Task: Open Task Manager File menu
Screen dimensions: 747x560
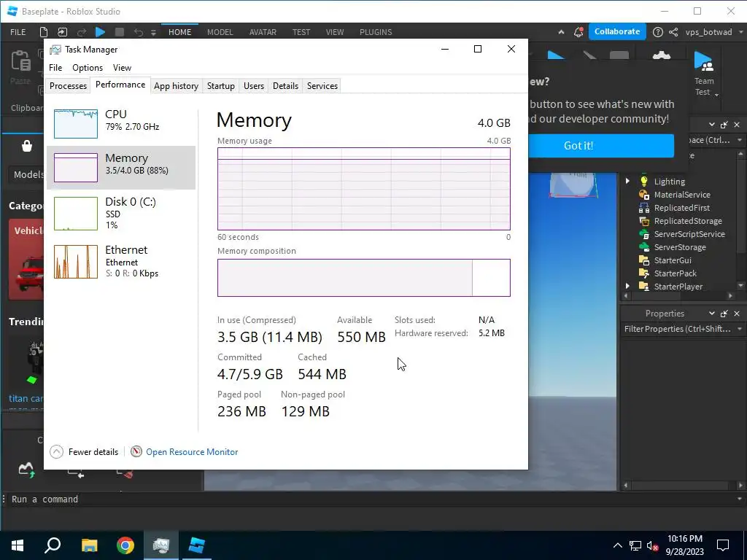Action: (55, 68)
